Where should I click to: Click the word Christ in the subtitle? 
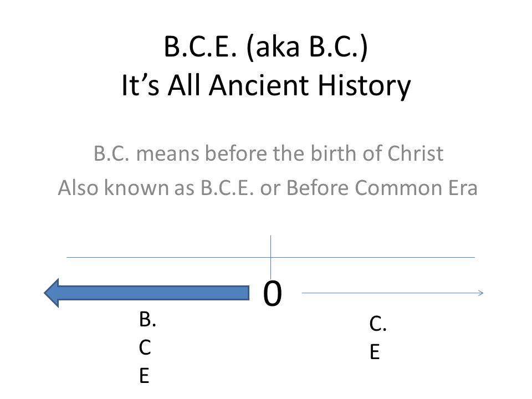(415, 154)
